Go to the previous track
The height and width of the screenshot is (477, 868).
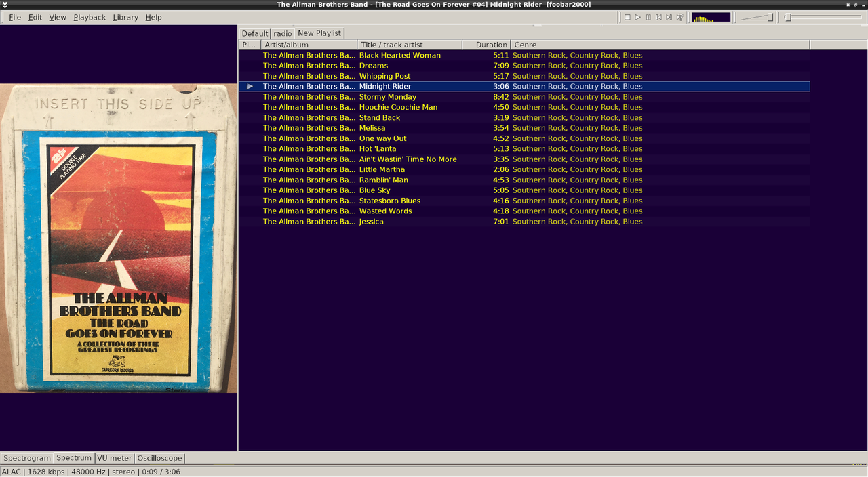coord(658,17)
